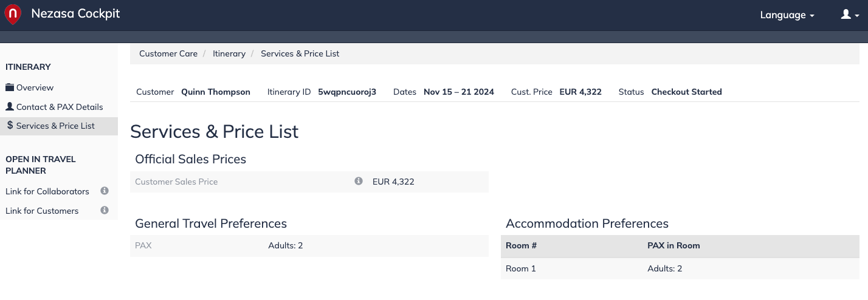The height and width of the screenshot is (300, 868).
Task: Open Link for Collaborators
Action: (47, 191)
